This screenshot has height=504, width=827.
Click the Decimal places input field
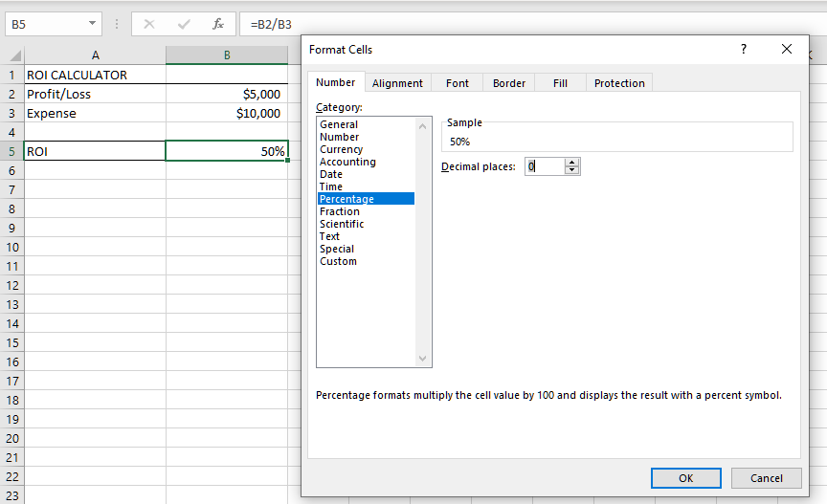pyautogui.click(x=545, y=166)
